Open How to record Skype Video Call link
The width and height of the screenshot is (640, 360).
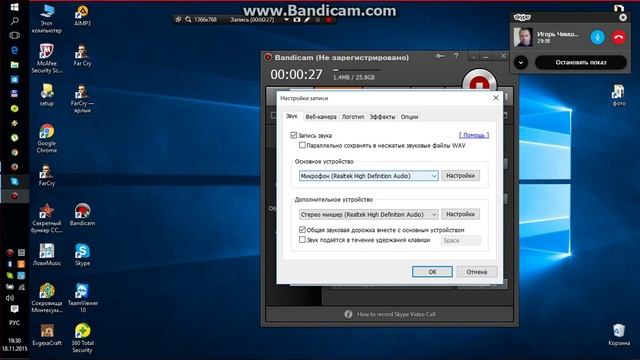[396, 314]
